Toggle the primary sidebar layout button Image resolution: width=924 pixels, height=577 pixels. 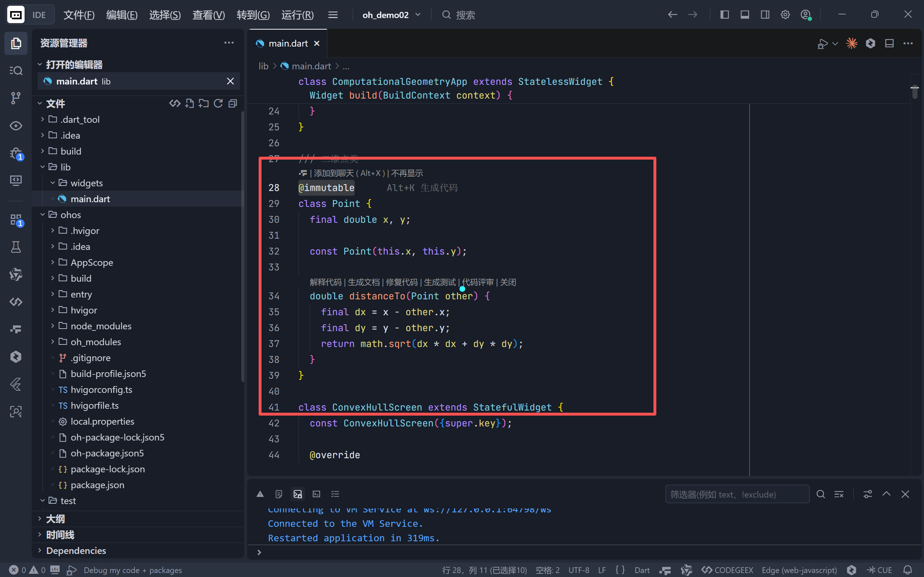point(724,15)
